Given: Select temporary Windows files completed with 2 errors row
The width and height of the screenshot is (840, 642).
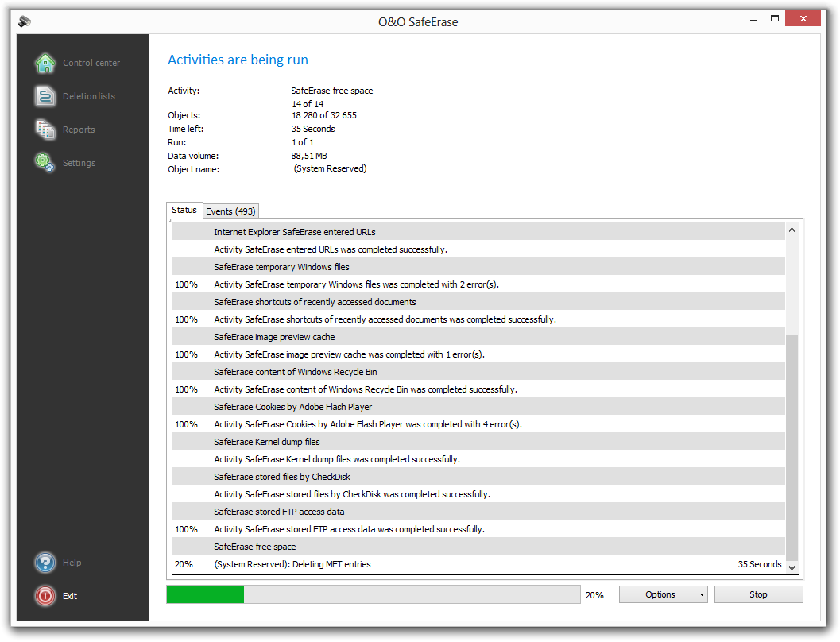Looking at the screenshot, I should (x=479, y=284).
